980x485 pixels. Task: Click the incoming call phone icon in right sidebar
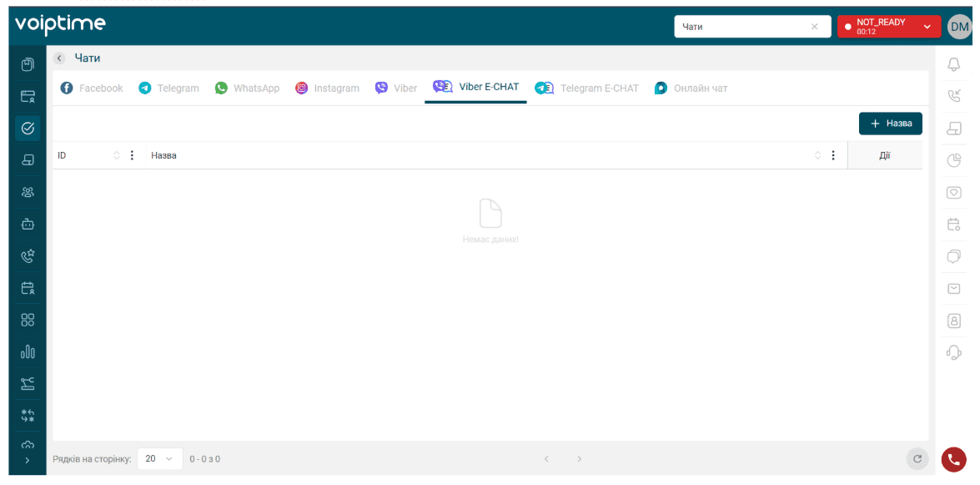pos(954,96)
